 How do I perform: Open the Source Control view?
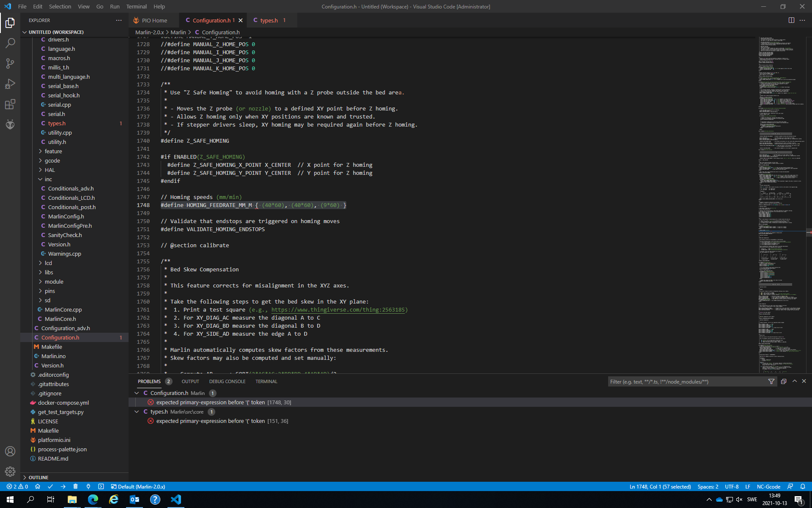pyautogui.click(x=10, y=63)
